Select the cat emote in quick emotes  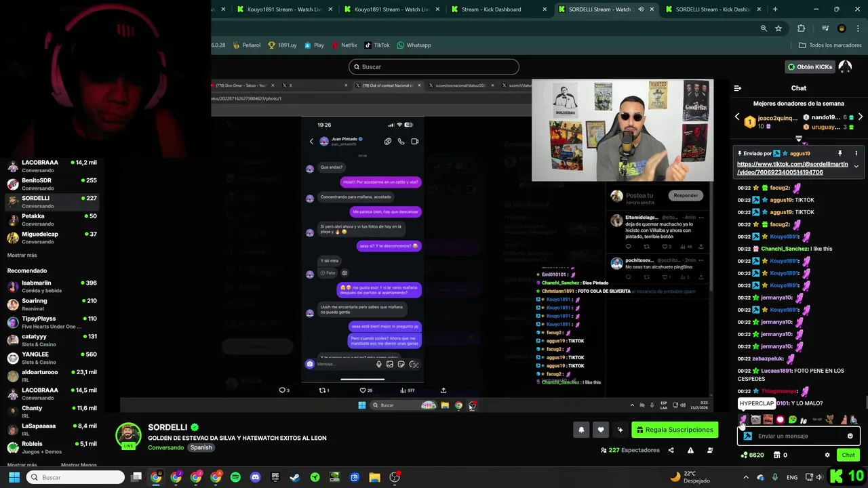coord(755,420)
